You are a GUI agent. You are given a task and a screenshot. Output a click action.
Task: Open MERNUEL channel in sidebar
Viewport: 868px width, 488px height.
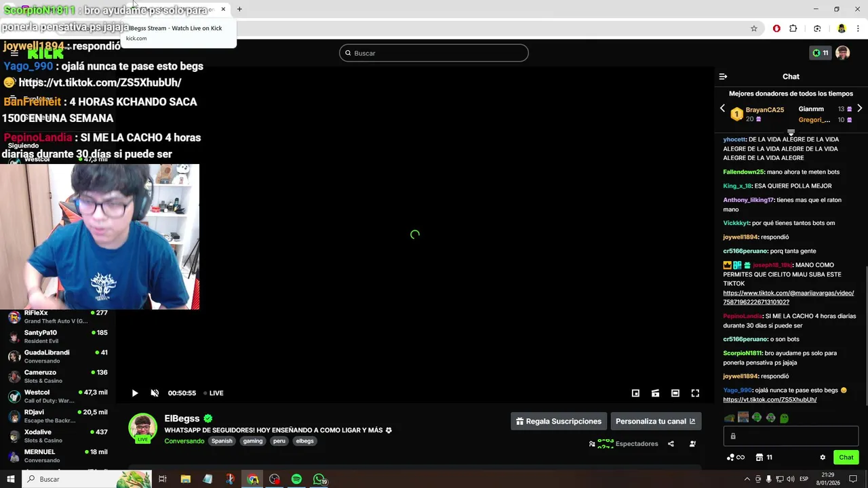pyautogui.click(x=58, y=455)
